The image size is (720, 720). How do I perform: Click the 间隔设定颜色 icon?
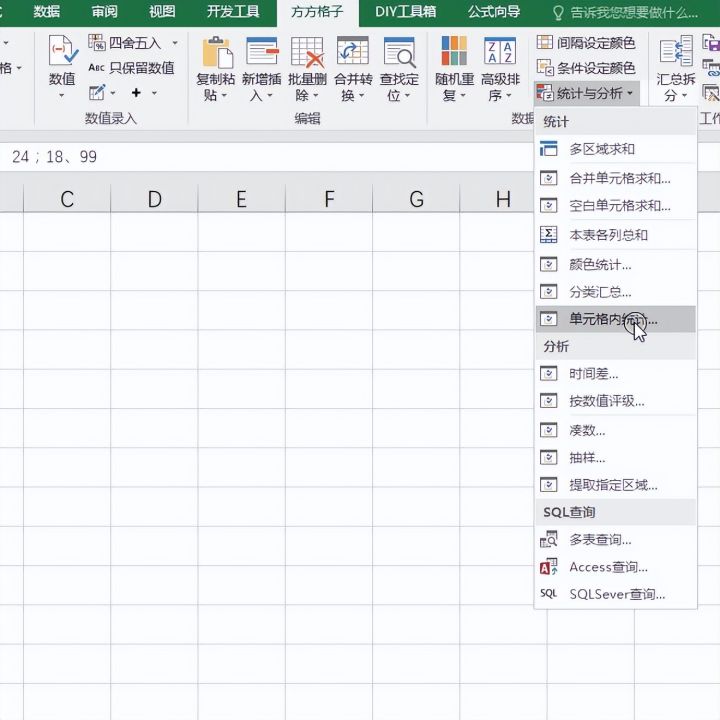point(545,42)
